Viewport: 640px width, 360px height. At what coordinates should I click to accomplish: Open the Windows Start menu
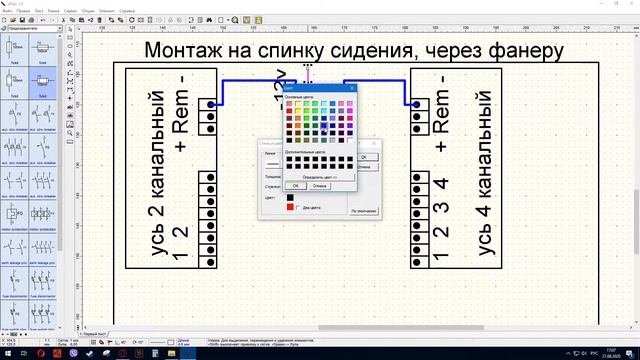[x=7, y=353]
